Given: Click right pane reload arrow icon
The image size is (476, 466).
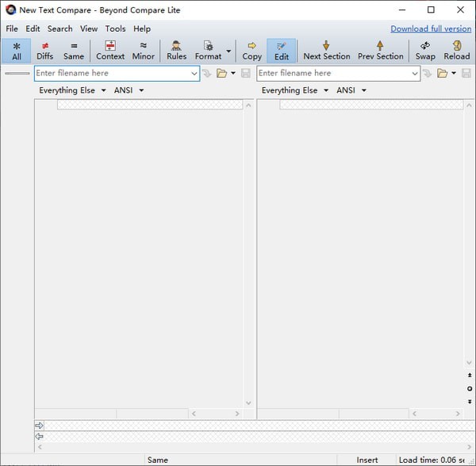Looking at the screenshot, I should pos(428,73).
